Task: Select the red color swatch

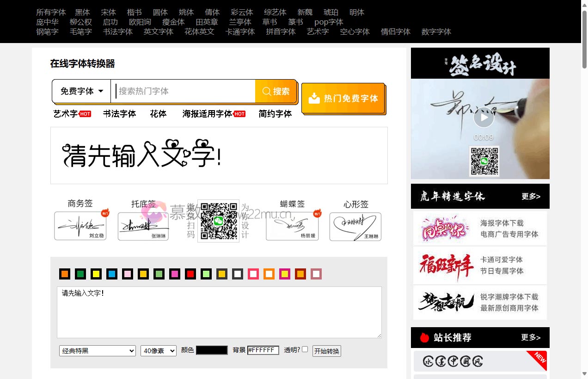Action: point(190,274)
